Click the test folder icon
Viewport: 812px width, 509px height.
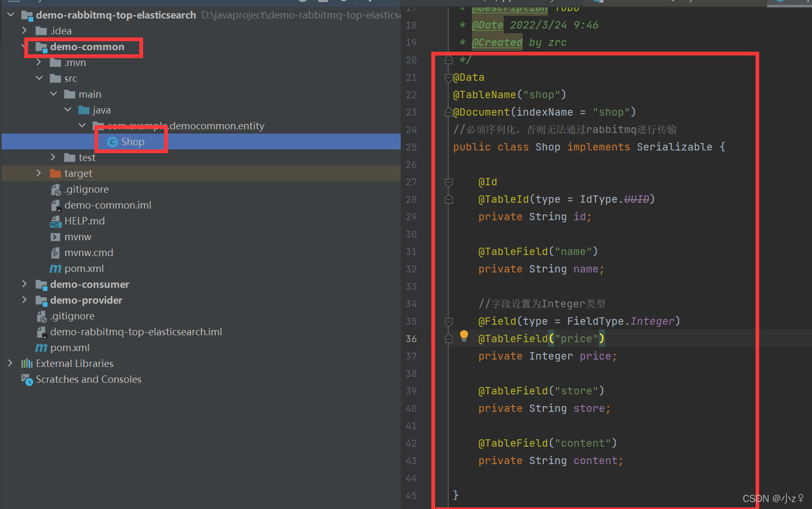click(x=70, y=157)
